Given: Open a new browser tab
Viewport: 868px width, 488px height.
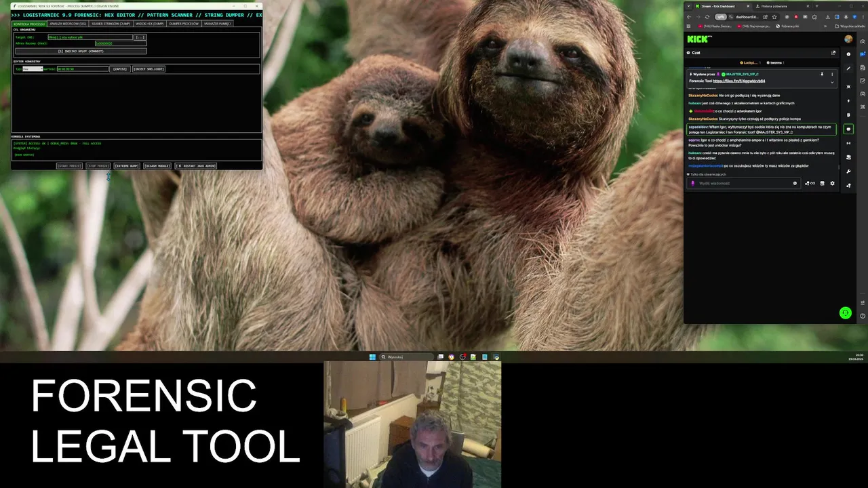Looking at the screenshot, I should [x=816, y=6].
